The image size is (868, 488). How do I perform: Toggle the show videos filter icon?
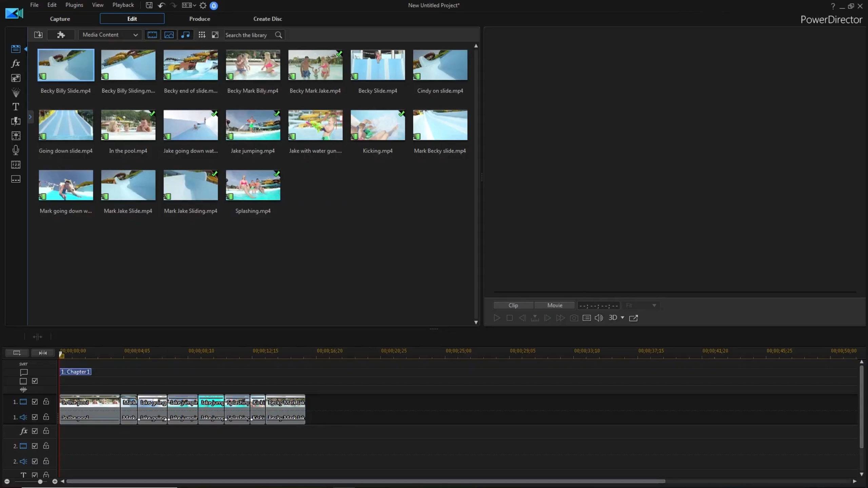point(152,35)
